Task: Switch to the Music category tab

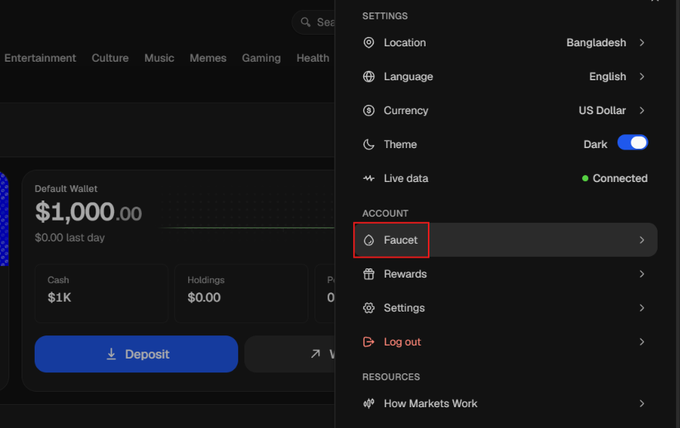Action: [x=159, y=58]
